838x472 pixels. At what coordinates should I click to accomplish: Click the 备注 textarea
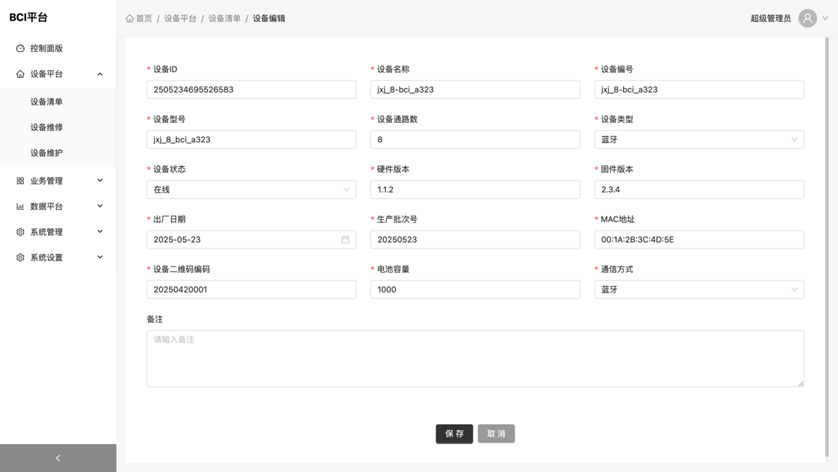[x=474, y=358]
